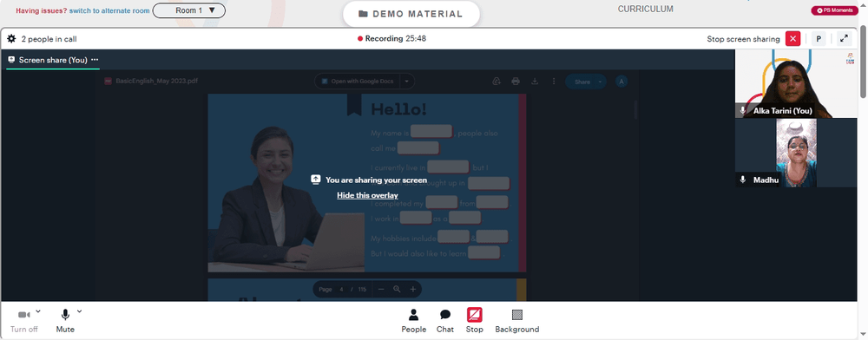Open call settings gear icon
The width and height of the screenshot is (868, 340).
click(11, 39)
